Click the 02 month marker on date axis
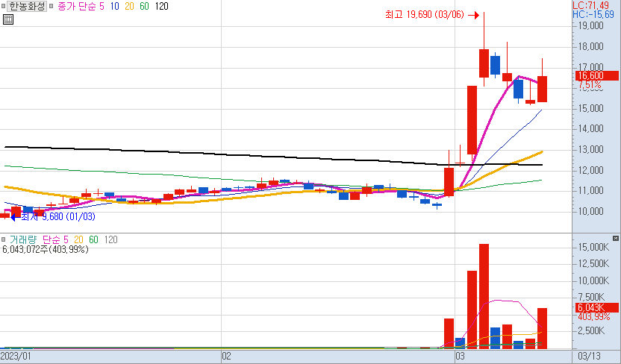Screen dimensions: 621x364 click(226, 356)
